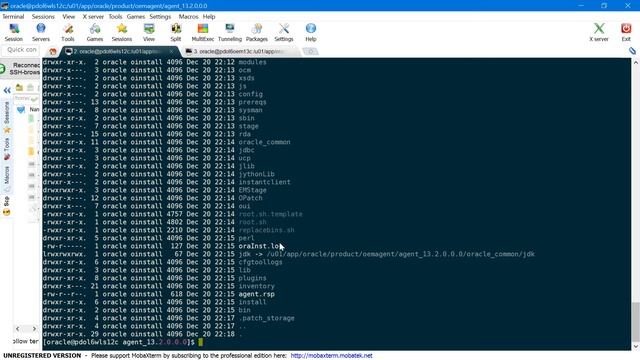Go to the home tab icon
This screenshot has width=640, height=360.
(x=53, y=51)
